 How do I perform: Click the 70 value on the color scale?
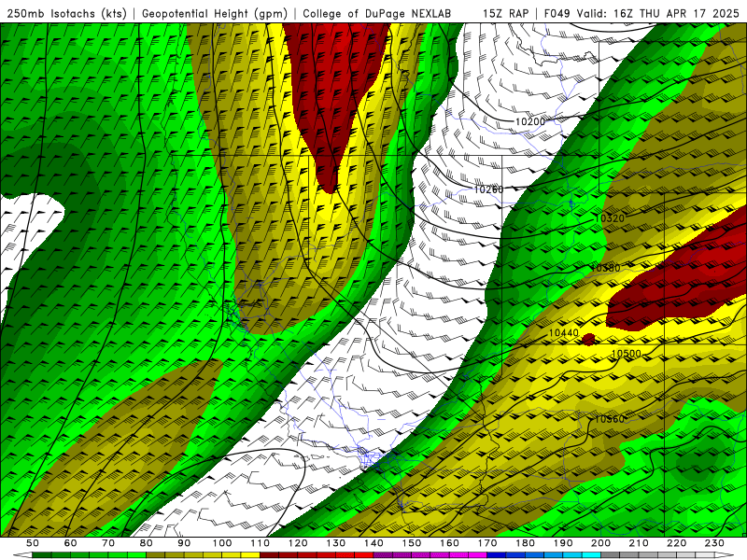108,543
